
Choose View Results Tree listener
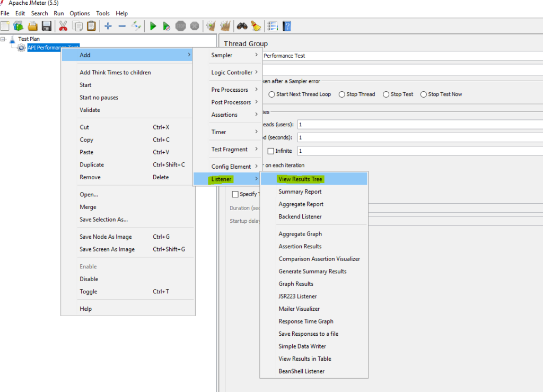300,179
